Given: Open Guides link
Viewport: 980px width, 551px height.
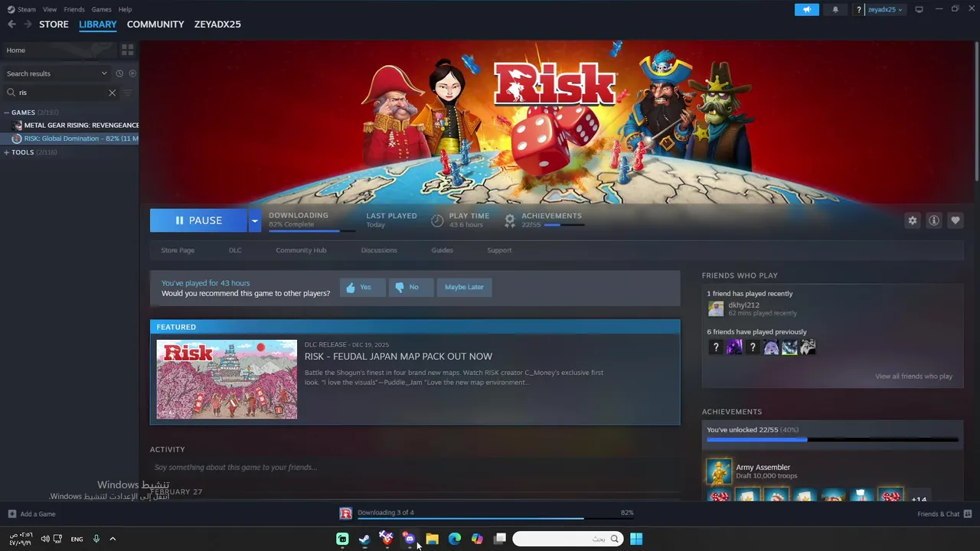Looking at the screenshot, I should 442,250.
